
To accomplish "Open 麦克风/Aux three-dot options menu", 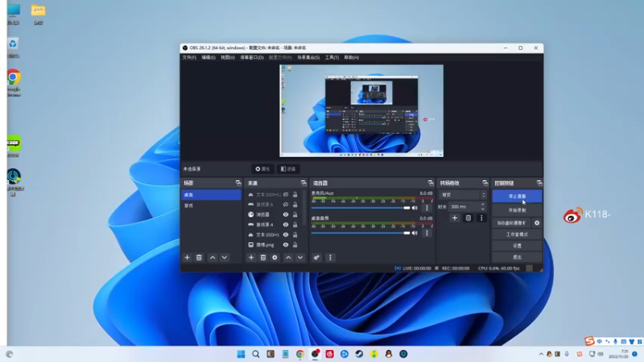I will click(427, 208).
